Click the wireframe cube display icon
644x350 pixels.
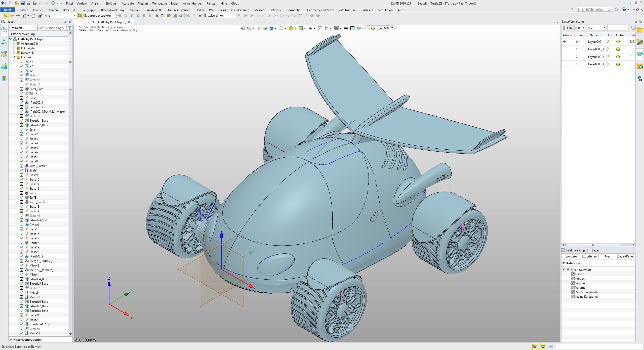point(281,28)
